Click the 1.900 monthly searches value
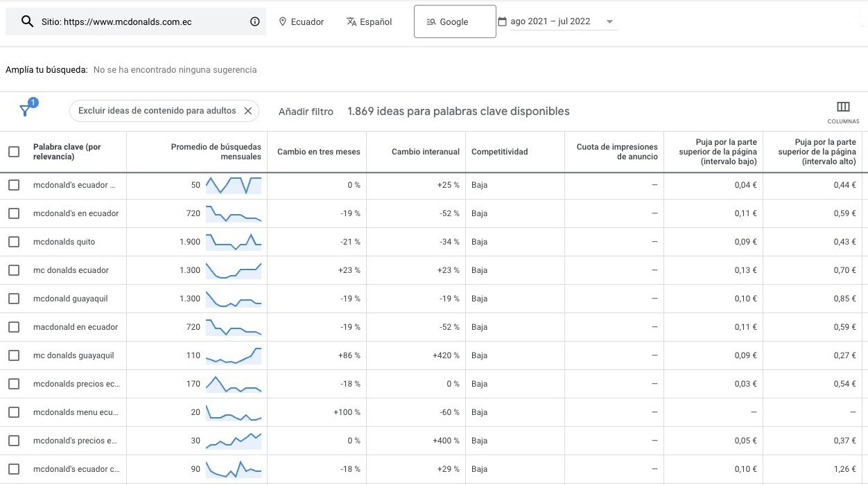Screen dimensions: 868x485 pyautogui.click(x=189, y=242)
